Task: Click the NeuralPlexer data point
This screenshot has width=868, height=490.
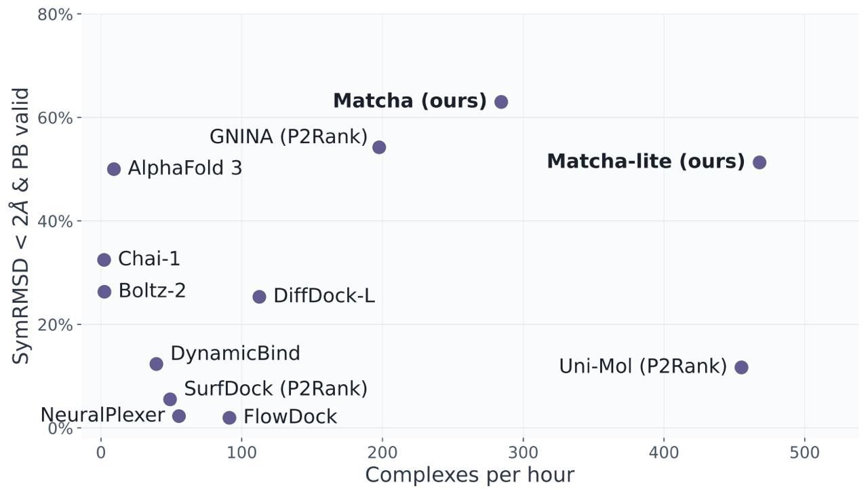Action: pos(179,416)
